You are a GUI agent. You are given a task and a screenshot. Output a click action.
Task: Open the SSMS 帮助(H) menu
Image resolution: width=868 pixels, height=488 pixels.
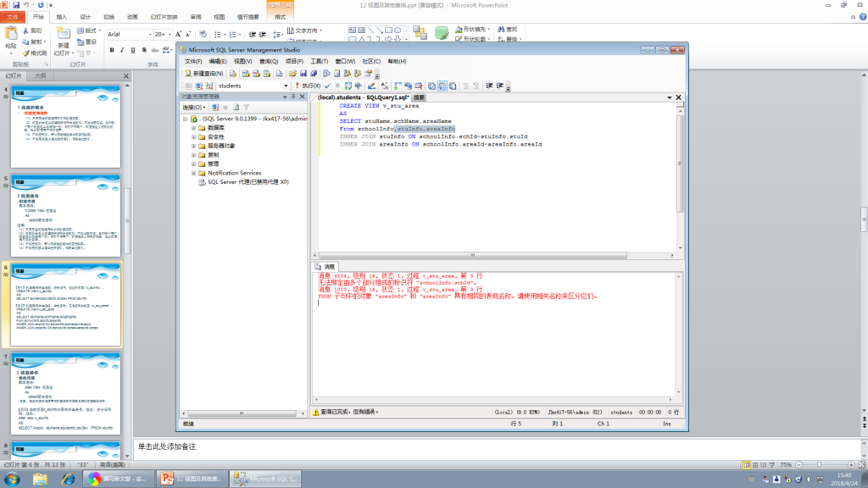coord(397,61)
